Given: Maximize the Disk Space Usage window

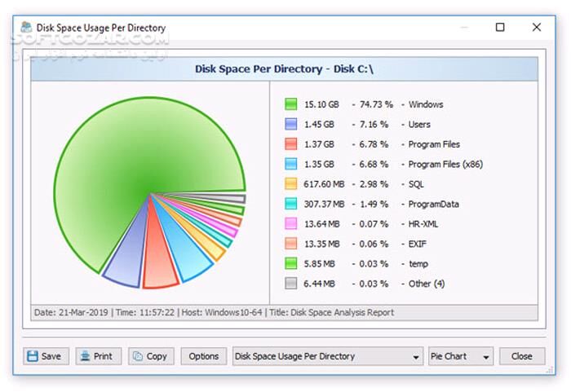Looking at the screenshot, I should (x=500, y=28).
